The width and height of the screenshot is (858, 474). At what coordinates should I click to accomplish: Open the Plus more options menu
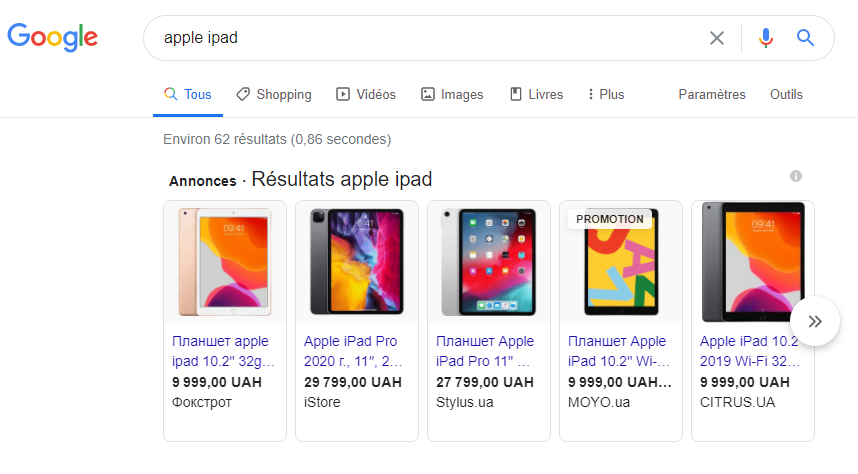click(x=605, y=94)
